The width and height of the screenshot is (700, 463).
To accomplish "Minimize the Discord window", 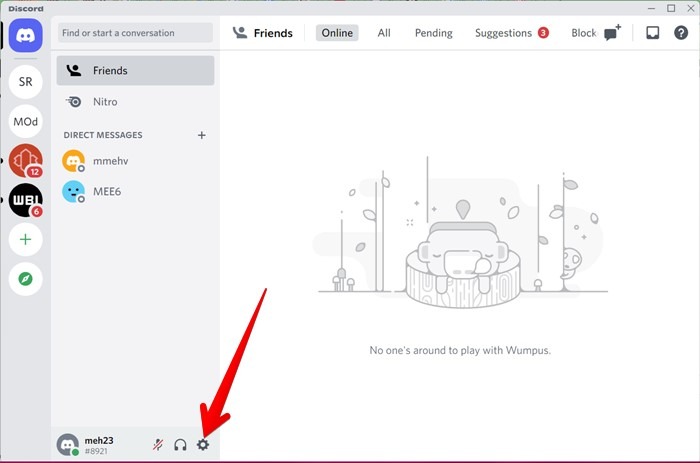I will [x=651, y=8].
